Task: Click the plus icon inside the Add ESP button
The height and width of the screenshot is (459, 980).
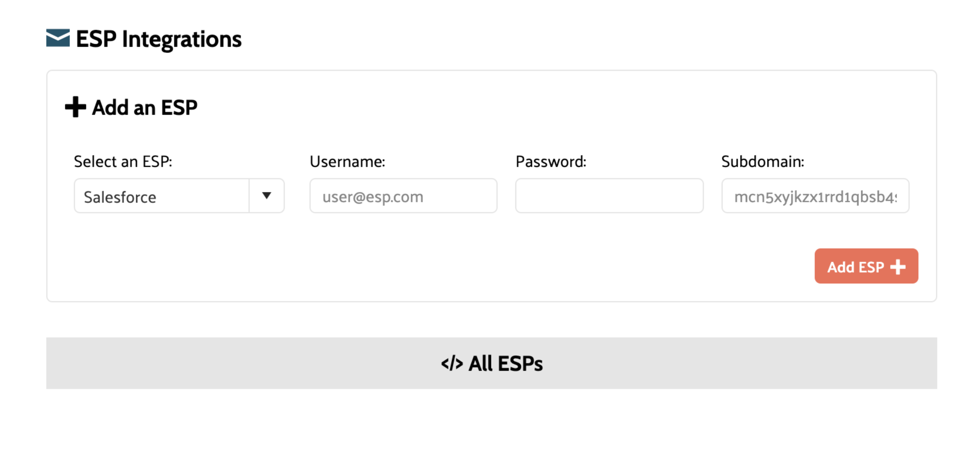Action: (x=897, y=267)
